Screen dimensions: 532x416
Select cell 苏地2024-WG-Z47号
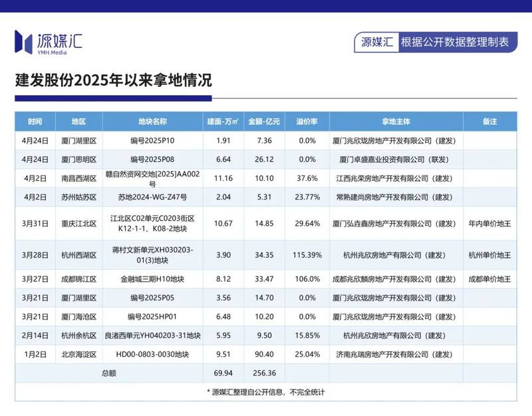[x=153, y=197]
